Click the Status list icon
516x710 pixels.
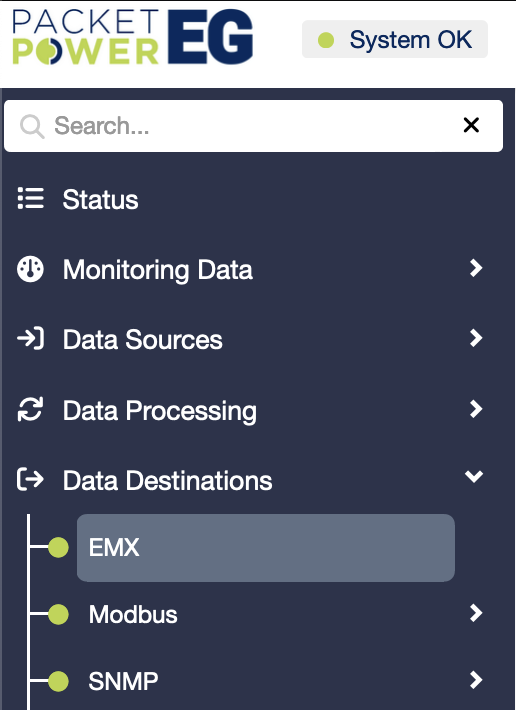30,199
